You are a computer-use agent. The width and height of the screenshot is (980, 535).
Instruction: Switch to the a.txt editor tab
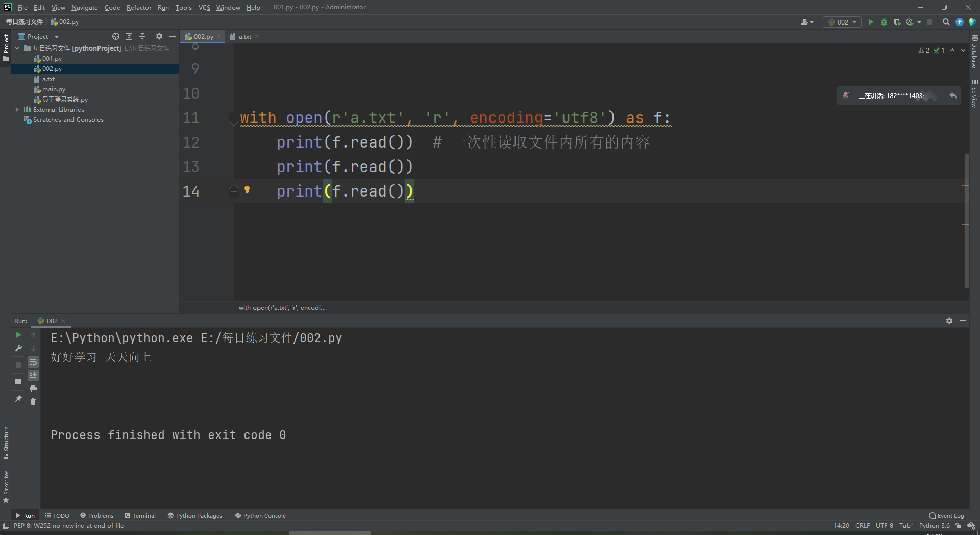(x=244, y=36)
